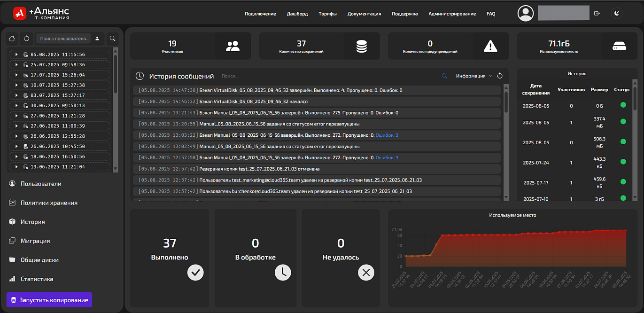Click the home icon in the sidebar
Viewport: 644px width, 313px height.
point(12,39)
